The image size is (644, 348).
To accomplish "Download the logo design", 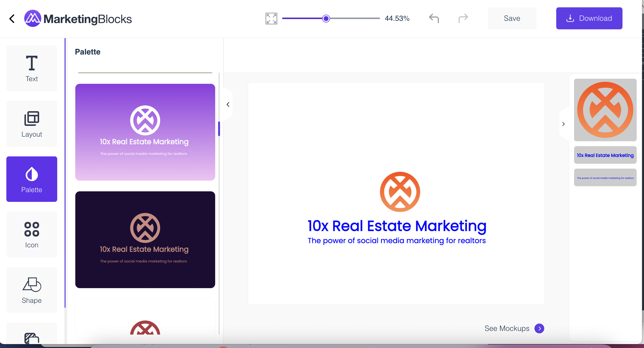I will click(x=589, y=18).
